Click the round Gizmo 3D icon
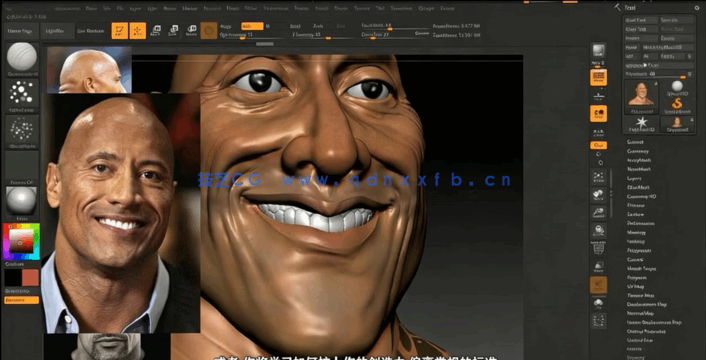 click(209, 30)
